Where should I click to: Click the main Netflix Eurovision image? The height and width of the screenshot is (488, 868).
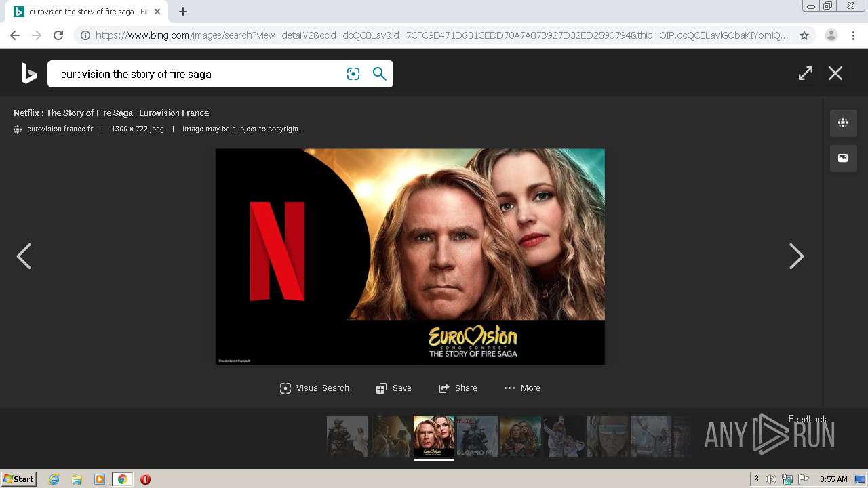[x=410, y=256]
